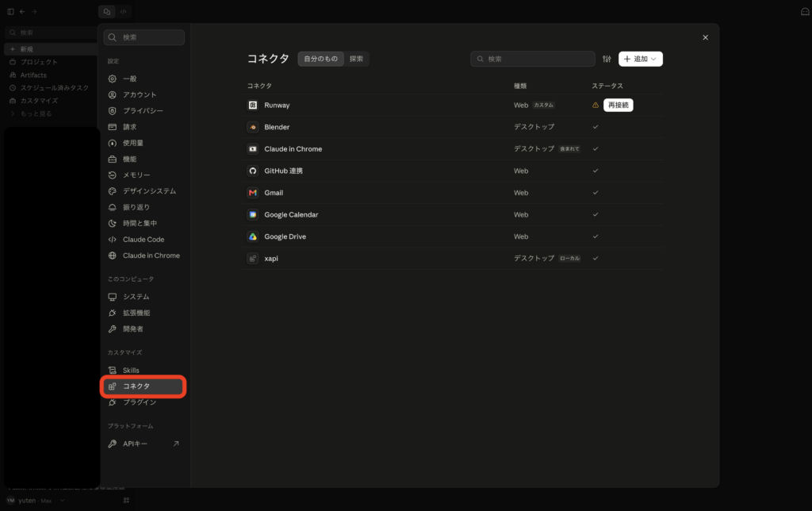This screenshot has width=812, height=511.
Task: Open 拡張機能 settings section
Action: 144,313
